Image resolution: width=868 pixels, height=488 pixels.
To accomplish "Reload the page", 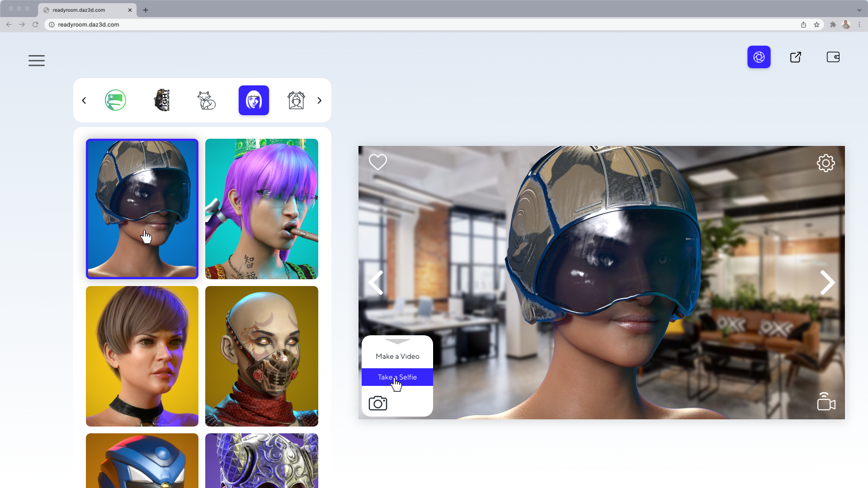I will point(35,24).
